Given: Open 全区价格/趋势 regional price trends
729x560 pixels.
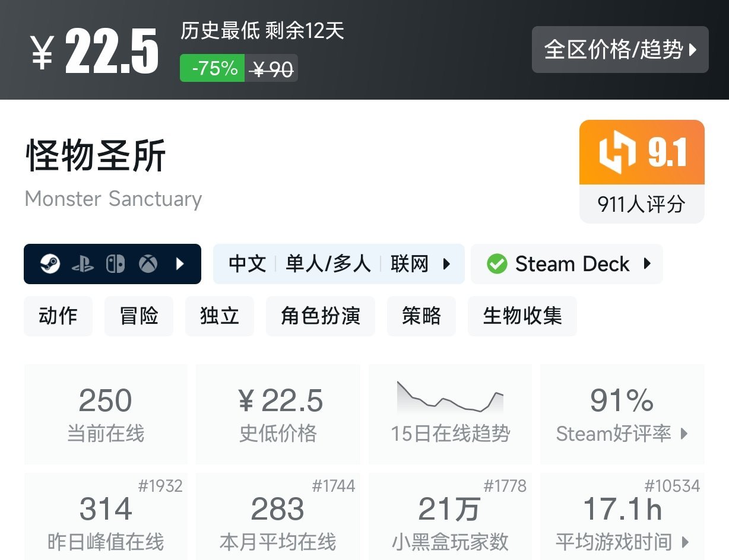Looking at the screenshot, I should pyautogui.click(x=620, y=50).
